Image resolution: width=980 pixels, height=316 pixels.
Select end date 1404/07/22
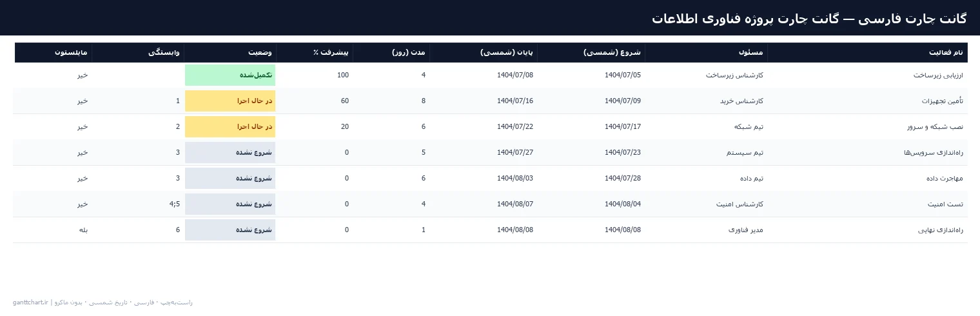point(515,127)
